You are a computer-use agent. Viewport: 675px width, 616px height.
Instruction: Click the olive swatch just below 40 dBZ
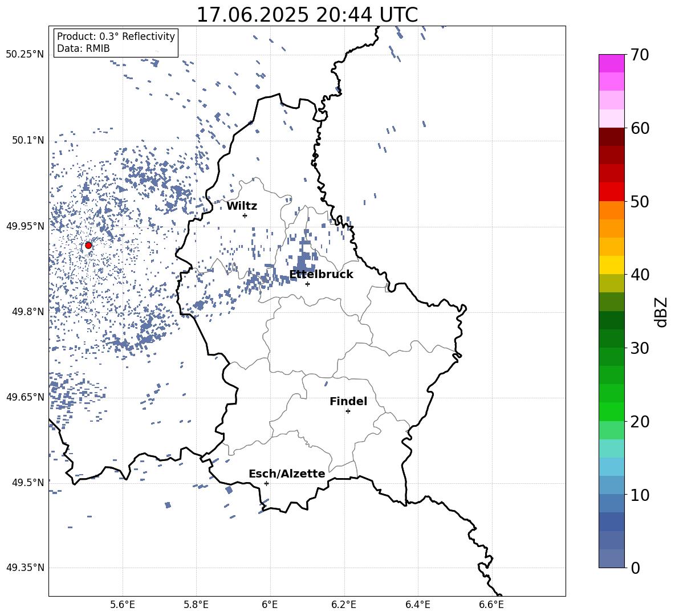[x=611, y=283]
